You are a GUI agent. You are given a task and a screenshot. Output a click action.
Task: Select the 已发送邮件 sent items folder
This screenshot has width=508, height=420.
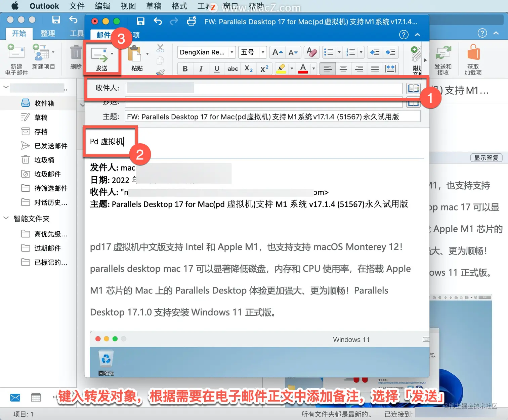[38, 146]
